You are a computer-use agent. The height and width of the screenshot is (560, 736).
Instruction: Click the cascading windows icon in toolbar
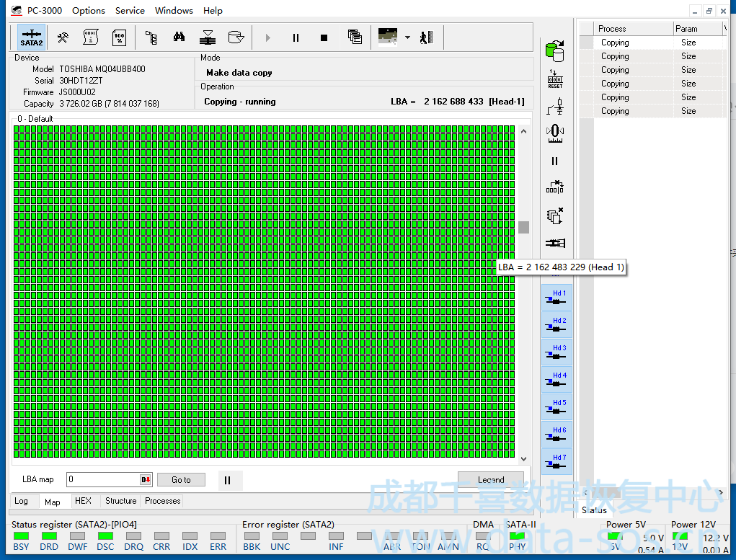354,37
